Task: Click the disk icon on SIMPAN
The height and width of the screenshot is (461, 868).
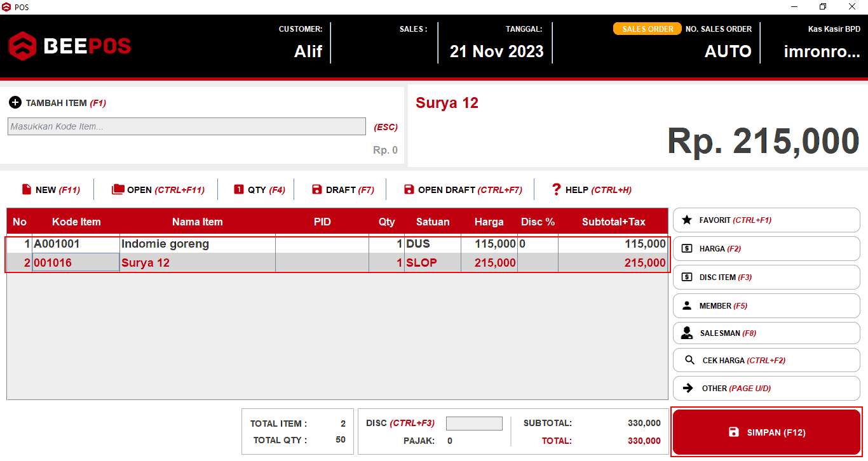Action: pos(734,432)
